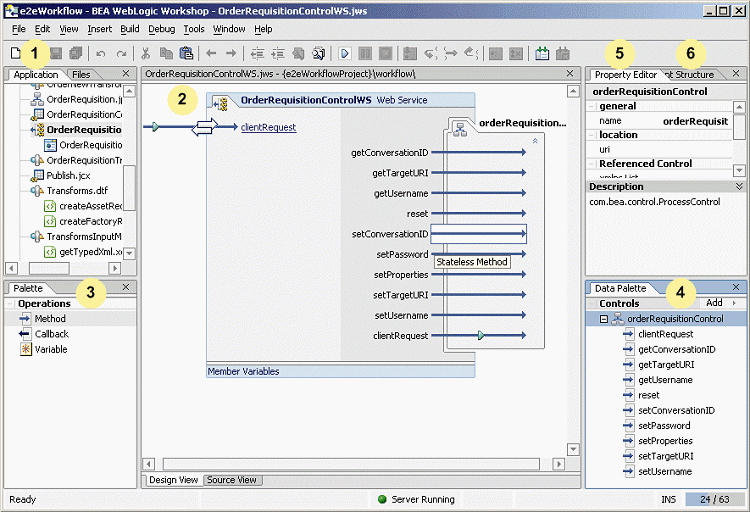Viewport: 750px width, 512px height.
Task: Click the Save toolbar icon
Action: pos(56,53)
